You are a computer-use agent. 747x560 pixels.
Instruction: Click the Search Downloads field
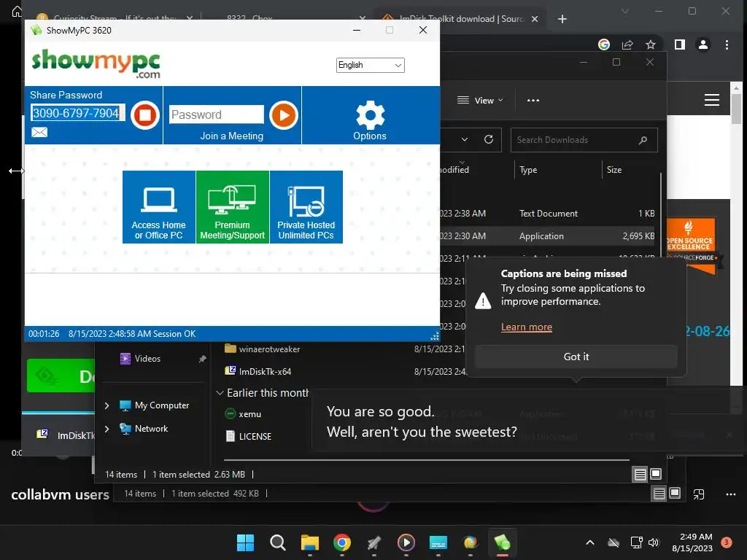584,140
